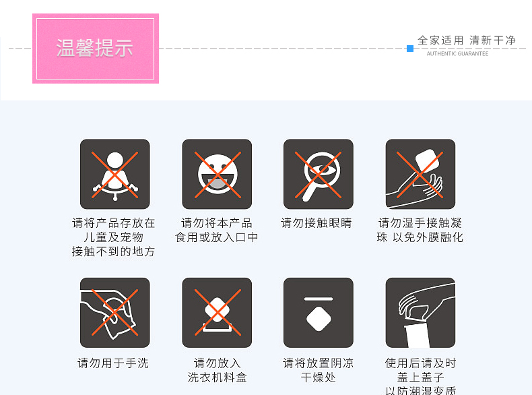Screen dimensions: 532x395
Task: Click the close lid after use icon
Action: tap(420, 313)
